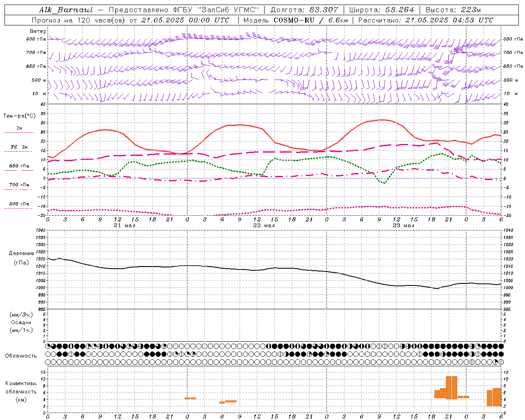Click the dash-dot line under legend '700 гПа'
This screenshot has height=420, width=525.
[x=18, y=189]
